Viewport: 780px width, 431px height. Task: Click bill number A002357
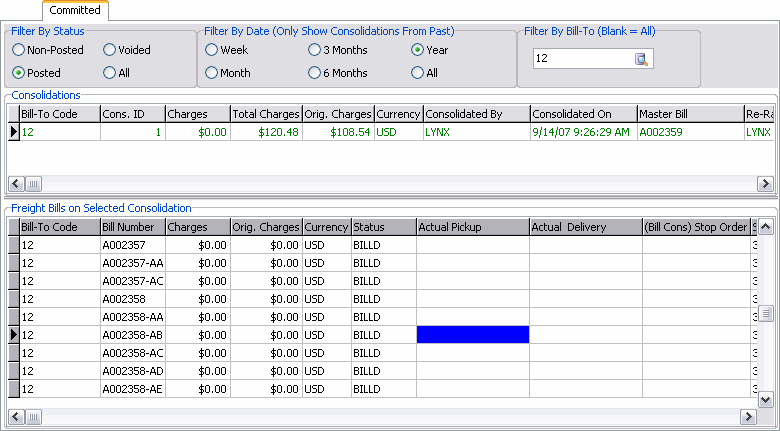[x=133, y=245]
